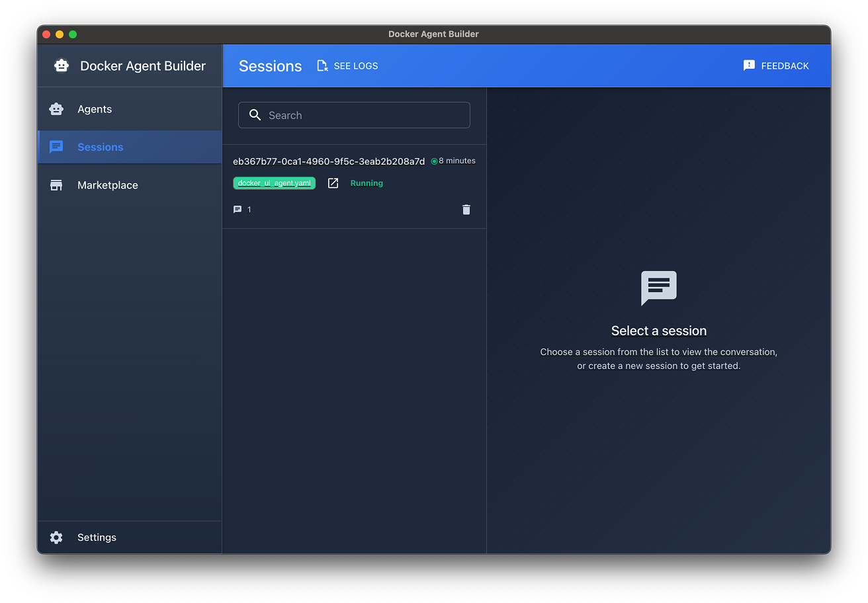Open Settings using the gear icon

click(x=57, y=537)
